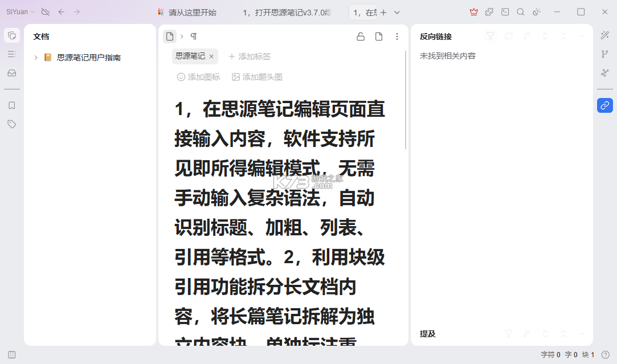Select the active 1，在思 tab
Image resolution: width=617 pixels, height=364 pixels.
365,13
